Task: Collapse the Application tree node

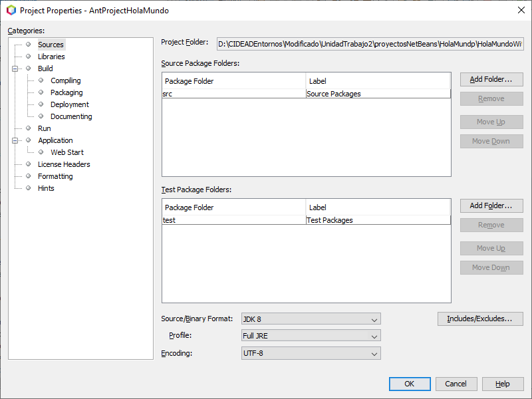Action: 15,140
